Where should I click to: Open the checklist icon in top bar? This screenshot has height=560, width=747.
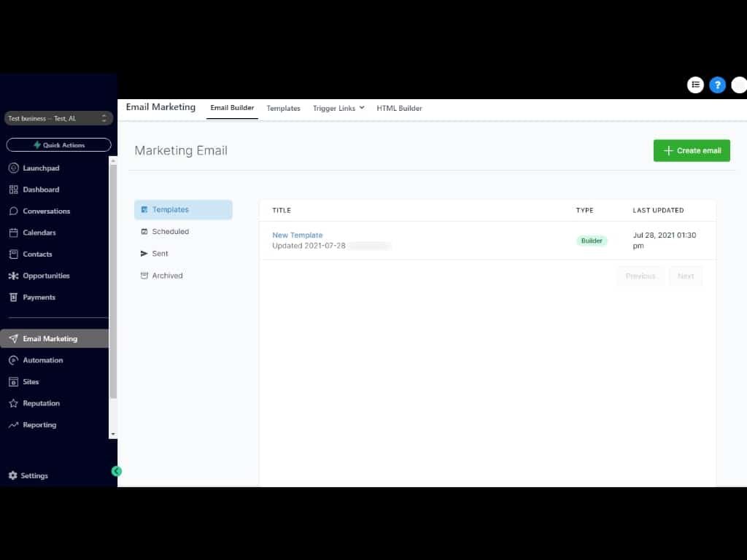pos(695,85)
